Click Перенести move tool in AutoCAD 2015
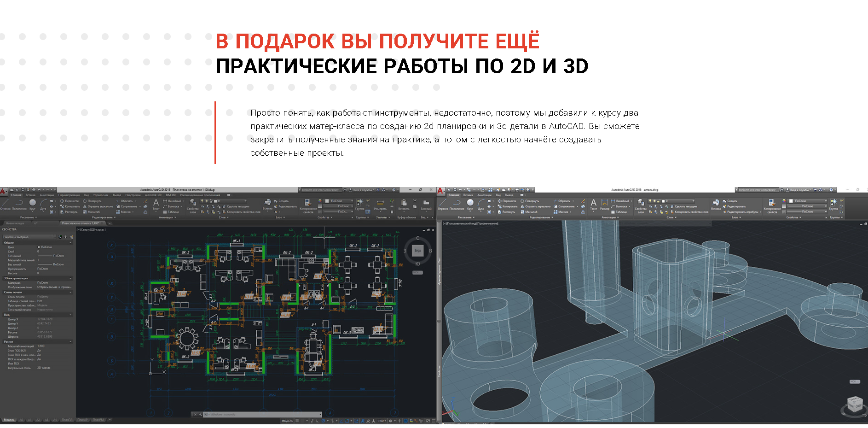The width and height of the screenshot is (868, 428). click(69, 201)
